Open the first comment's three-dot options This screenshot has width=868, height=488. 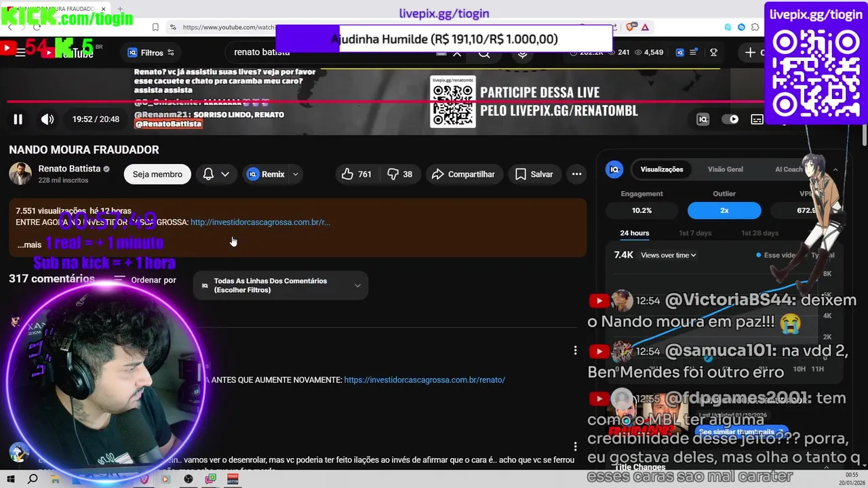click(575, 350)
